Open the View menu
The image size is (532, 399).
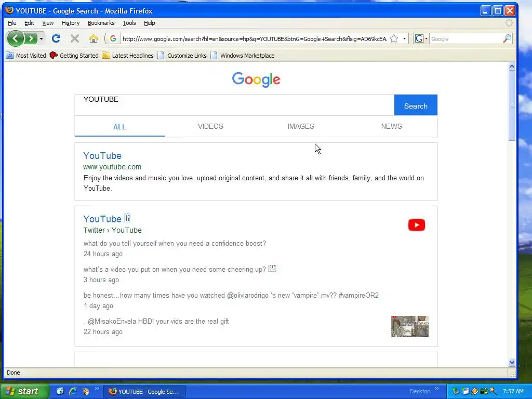click(48, 23)
